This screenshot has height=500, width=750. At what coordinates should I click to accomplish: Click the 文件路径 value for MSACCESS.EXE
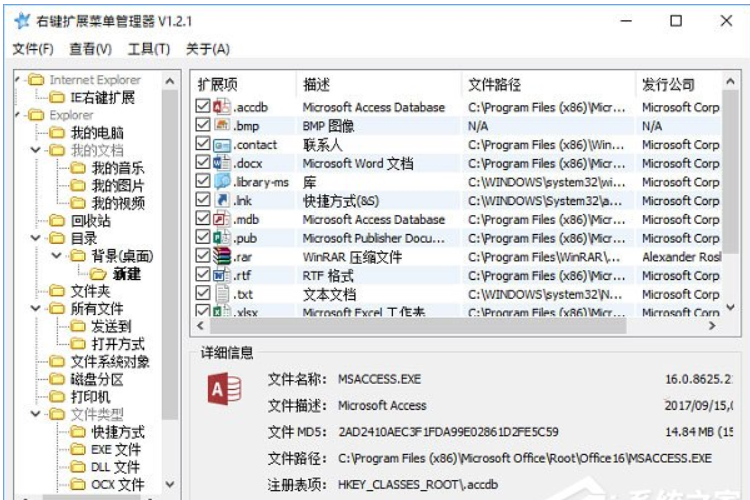pyautogui.click(x=525, y=458)
